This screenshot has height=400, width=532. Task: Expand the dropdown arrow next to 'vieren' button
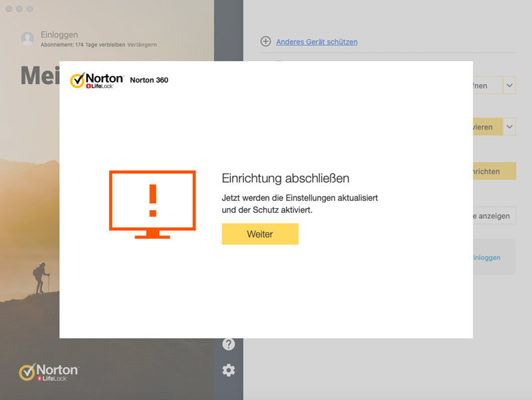coord(509,127)
